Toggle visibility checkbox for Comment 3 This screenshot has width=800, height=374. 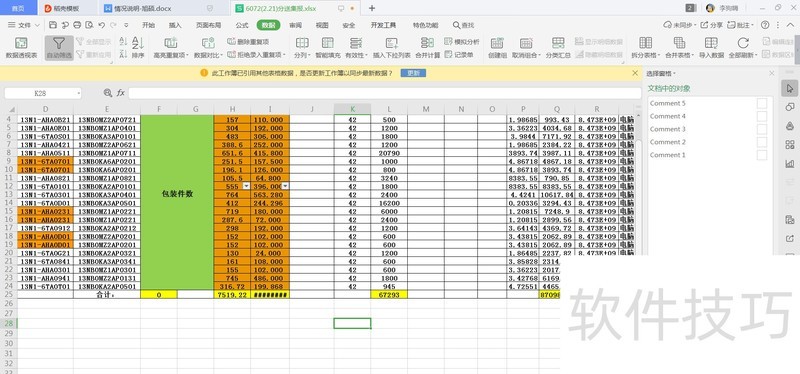coord(762,129)
